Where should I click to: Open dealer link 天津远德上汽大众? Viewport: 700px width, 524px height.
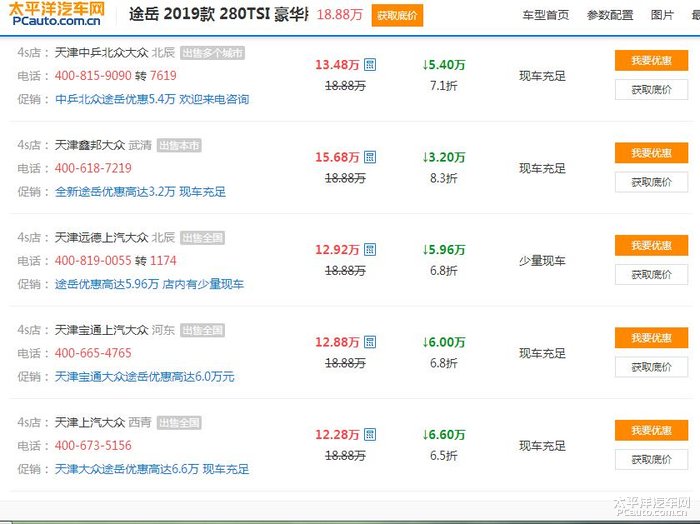point(101,237)
